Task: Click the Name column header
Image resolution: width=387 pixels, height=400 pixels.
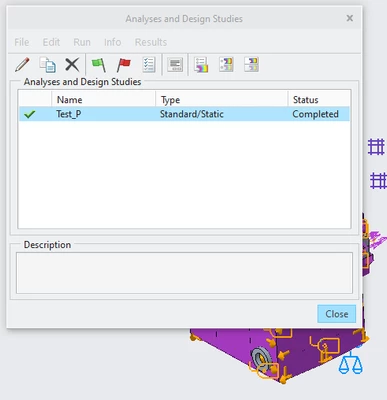Action: (104, 100)
